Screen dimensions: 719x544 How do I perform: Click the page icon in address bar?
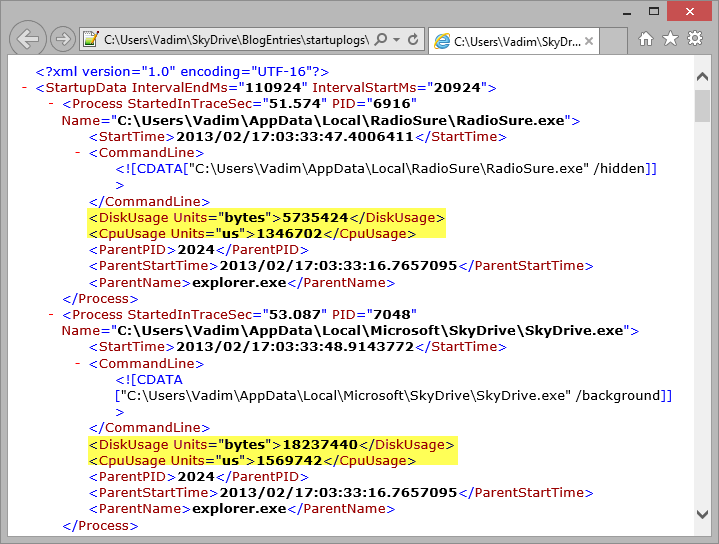91,39
